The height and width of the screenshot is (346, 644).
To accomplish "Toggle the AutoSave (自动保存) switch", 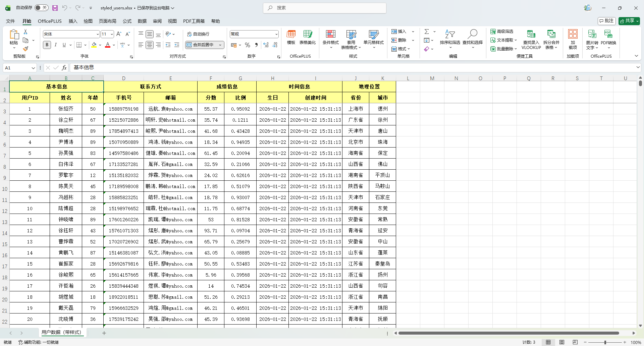I will coord(41,8).
